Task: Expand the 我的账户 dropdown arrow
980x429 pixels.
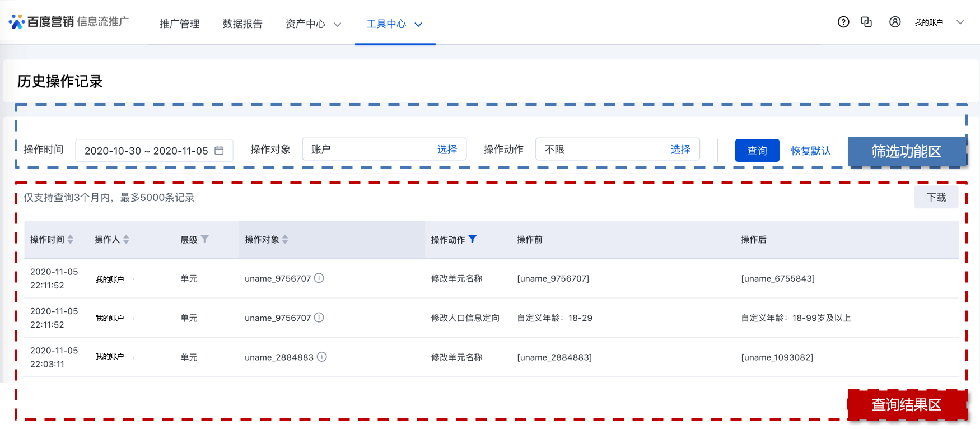Action: click(960, 22)
